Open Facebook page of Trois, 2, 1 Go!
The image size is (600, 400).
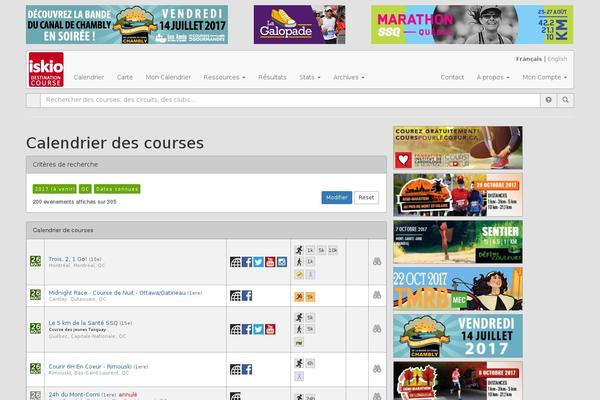[247, 262]
